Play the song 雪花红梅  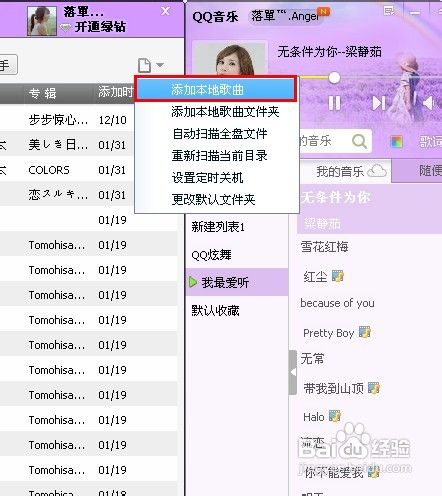pos(324,247)
